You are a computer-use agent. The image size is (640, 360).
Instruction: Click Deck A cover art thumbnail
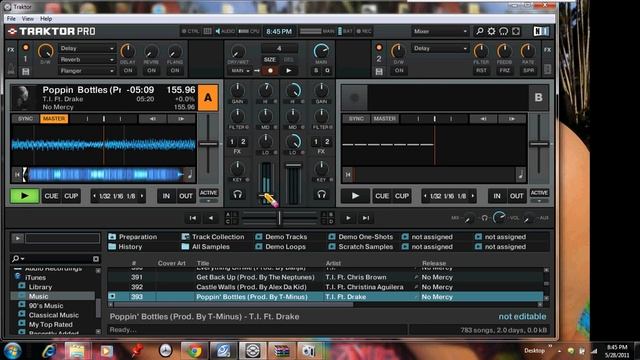coord(24,98)
